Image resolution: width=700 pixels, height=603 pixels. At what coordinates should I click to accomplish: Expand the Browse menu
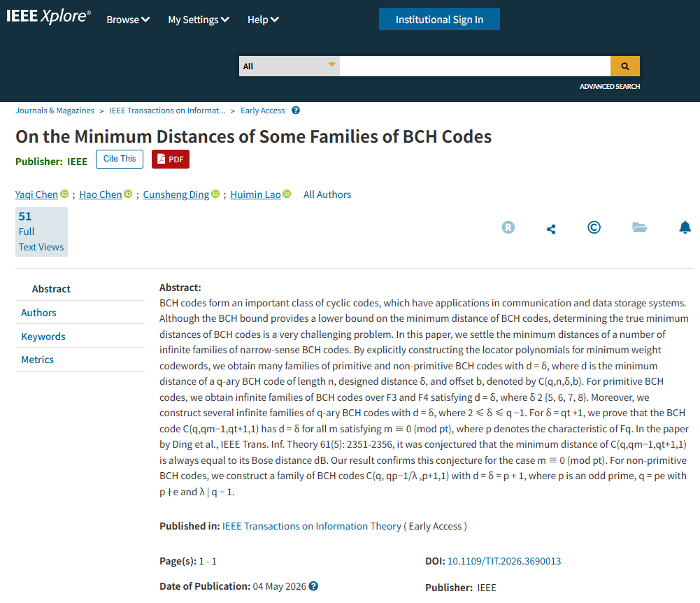pos(128,20)
